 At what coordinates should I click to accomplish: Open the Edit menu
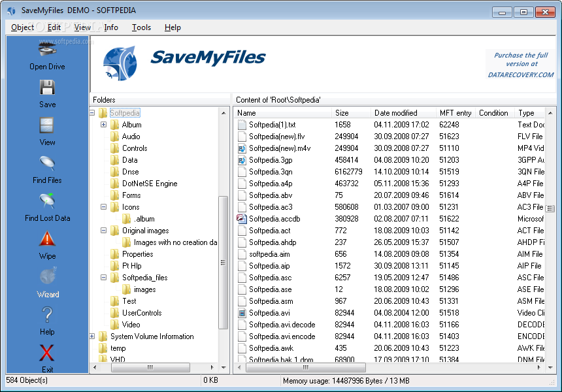click(x=54, y=27)
